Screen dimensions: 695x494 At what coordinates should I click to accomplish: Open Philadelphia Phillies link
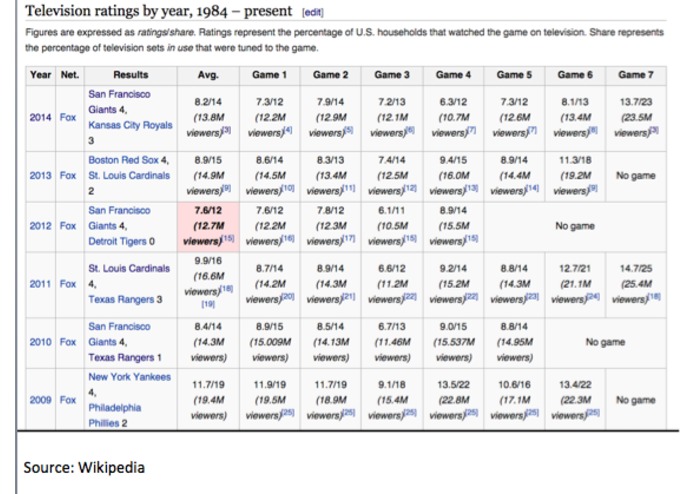[114, 416]
